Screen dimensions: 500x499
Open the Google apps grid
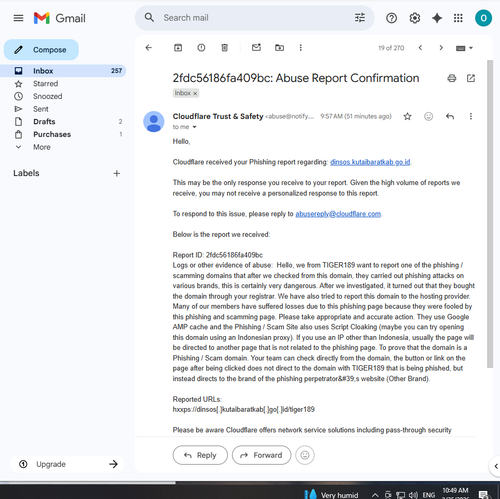(x=458, y=18)
